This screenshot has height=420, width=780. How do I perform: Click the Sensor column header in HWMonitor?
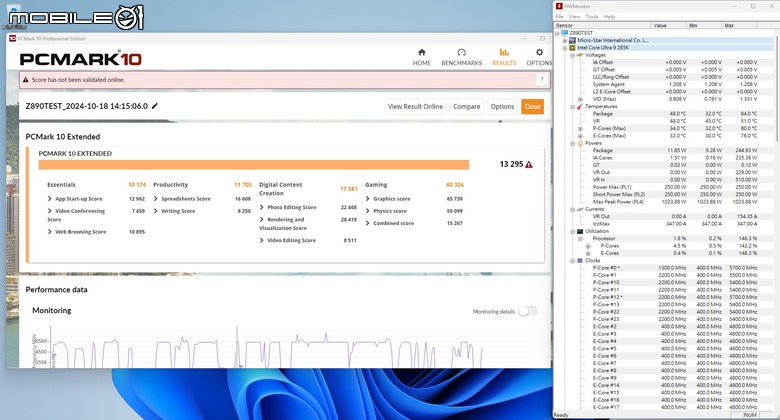tap(602, 25)
